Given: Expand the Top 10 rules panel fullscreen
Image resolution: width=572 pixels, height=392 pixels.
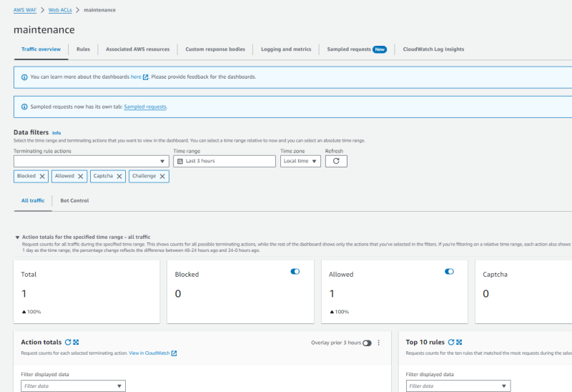Looking at the screenshot, I should 459,343.
